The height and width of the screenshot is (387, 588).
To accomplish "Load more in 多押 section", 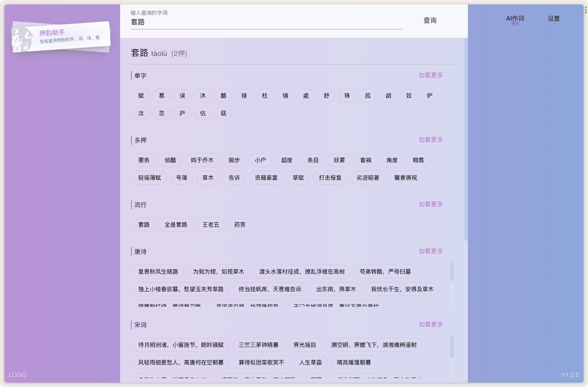I will [x=431, y=140].
